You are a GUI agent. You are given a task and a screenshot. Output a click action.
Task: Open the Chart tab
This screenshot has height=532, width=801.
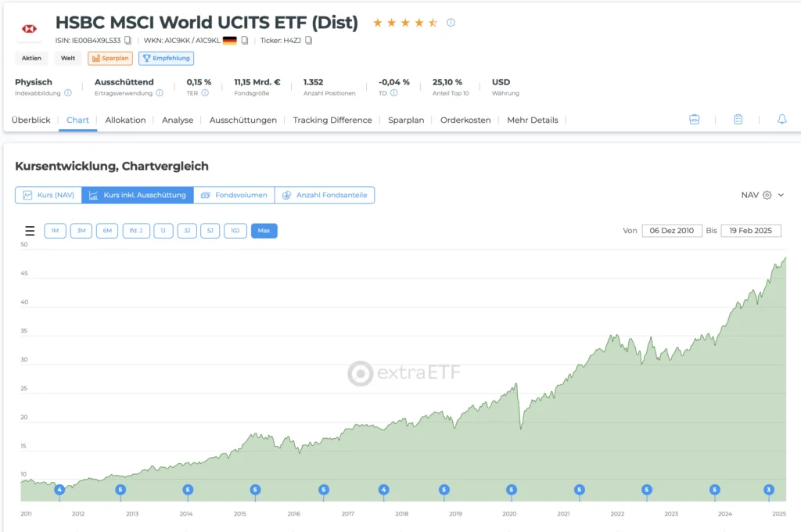(x=77, y=120)
